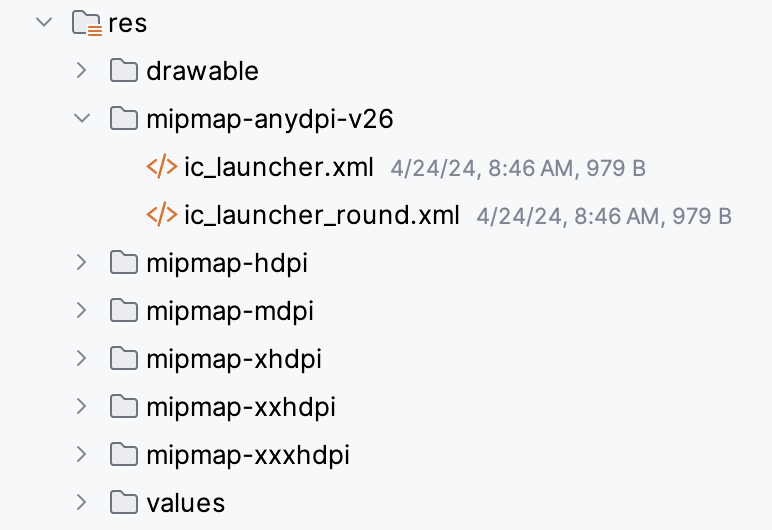The image size is (772, 530).
Task: Click the res resource folder icon
Action: 87,23
